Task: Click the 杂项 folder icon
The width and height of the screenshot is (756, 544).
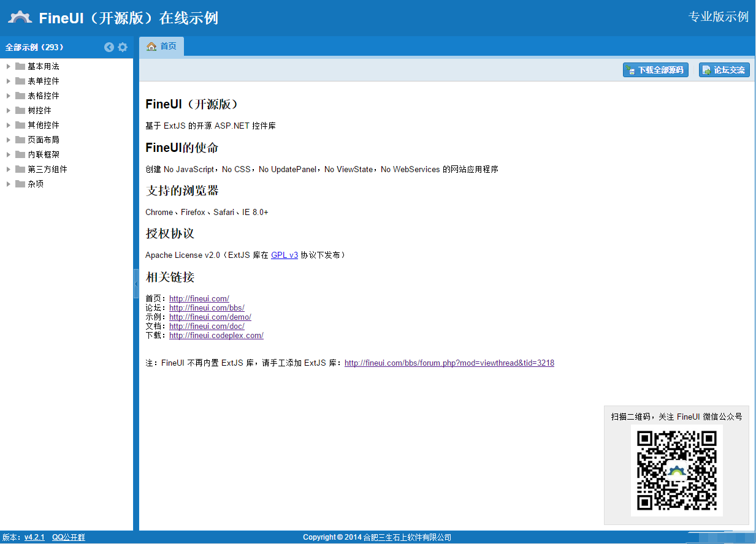Action: 20,184
